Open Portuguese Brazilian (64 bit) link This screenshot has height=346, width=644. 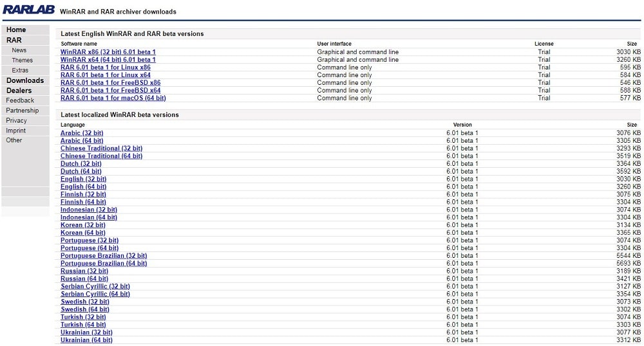pyautogui.click(x=104, y=263)
